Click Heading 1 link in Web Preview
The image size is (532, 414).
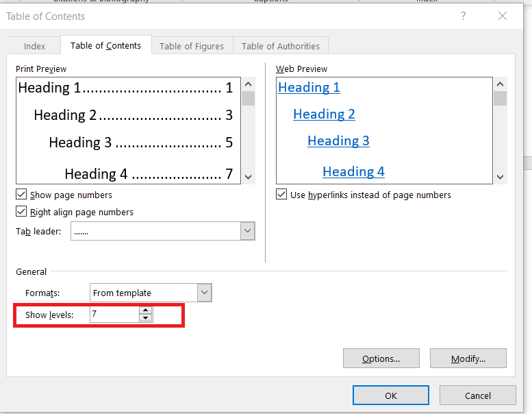coord(309,87)
